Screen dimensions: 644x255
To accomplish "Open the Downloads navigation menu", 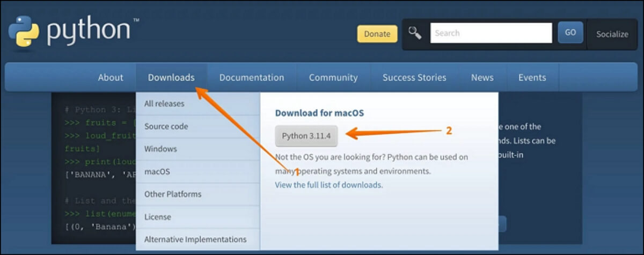I will (x=171, y=77).
